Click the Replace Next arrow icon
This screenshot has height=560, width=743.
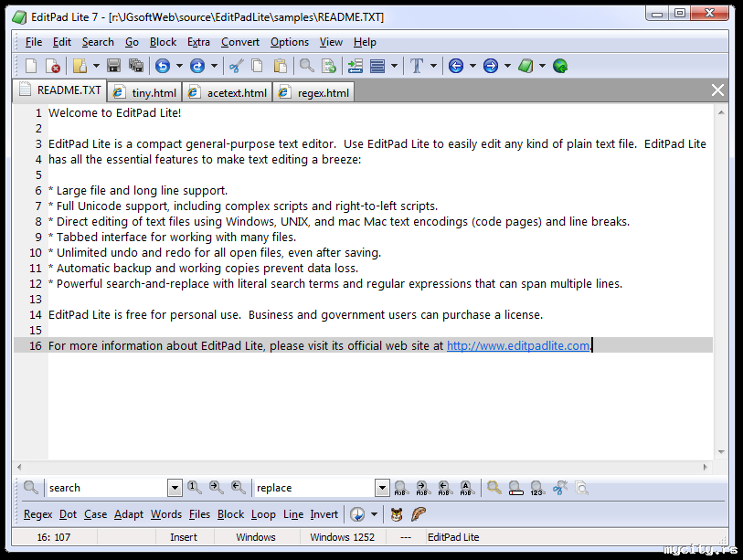[422, 488]
